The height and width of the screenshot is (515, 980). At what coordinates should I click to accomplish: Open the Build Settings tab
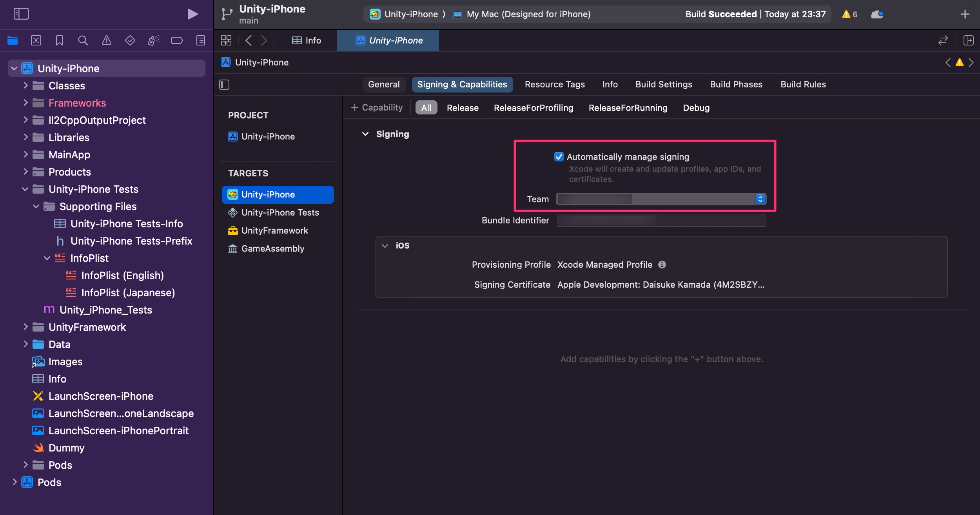click(x=664, y=85)
